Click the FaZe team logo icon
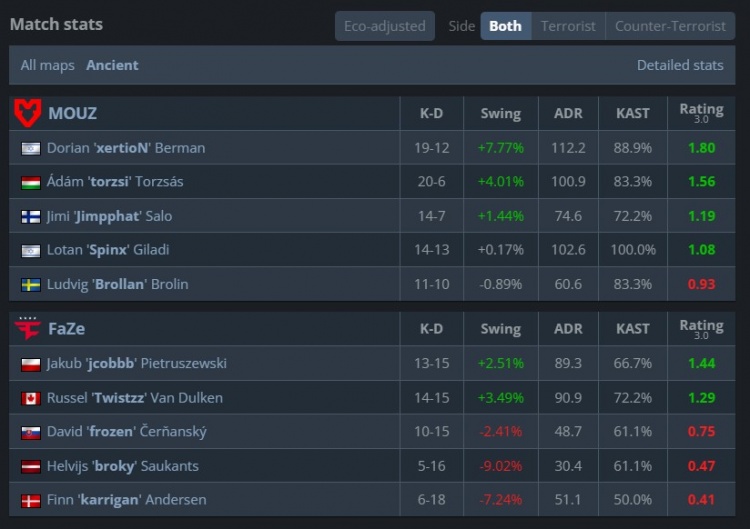750x529 pixels. [27, 328]
